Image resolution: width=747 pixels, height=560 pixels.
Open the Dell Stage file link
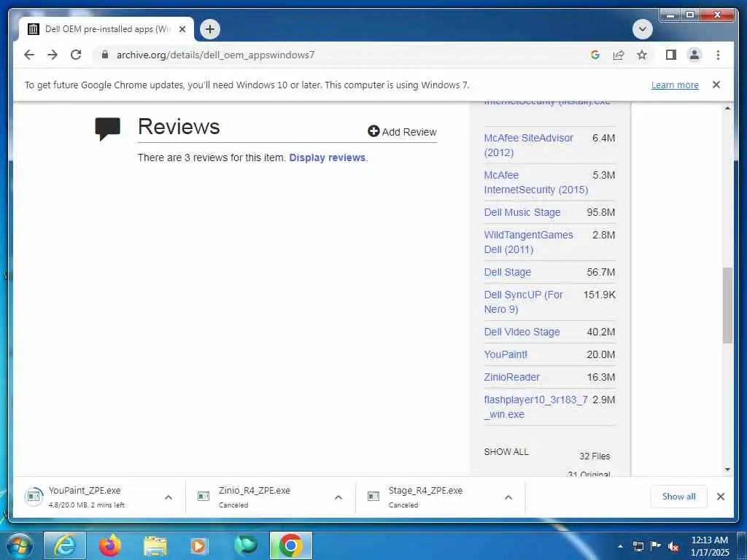[508, 273]
